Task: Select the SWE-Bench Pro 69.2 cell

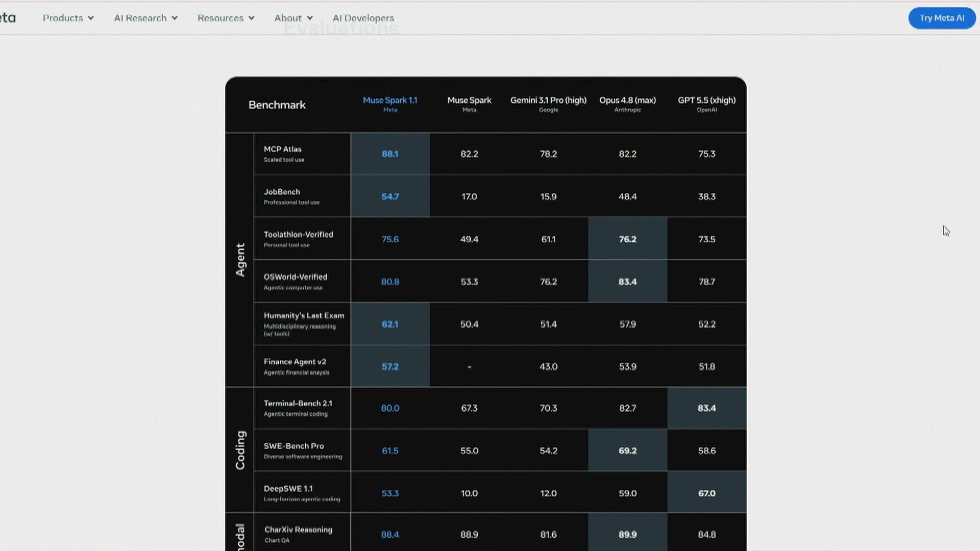Action: [x=627, y=450]
